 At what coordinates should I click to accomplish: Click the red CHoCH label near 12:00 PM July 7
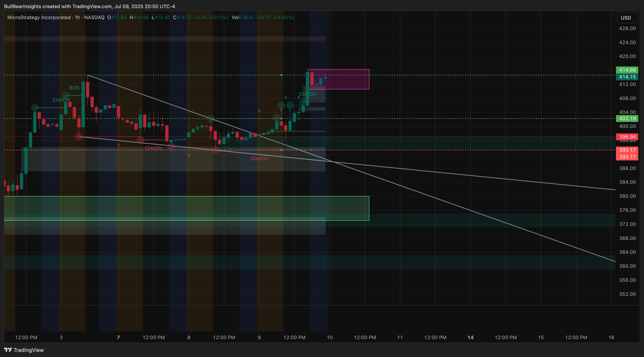pos(153,148)
